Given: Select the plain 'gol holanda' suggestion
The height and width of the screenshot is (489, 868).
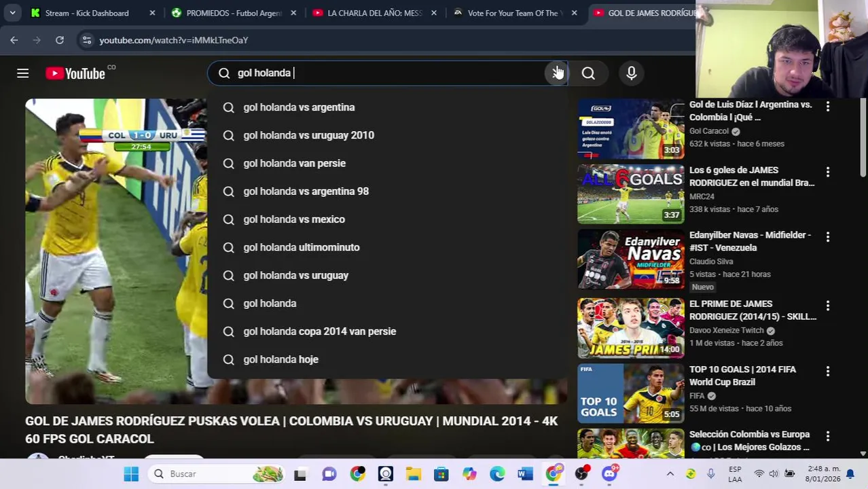Looking at the screenshot, I should point(387,303).
